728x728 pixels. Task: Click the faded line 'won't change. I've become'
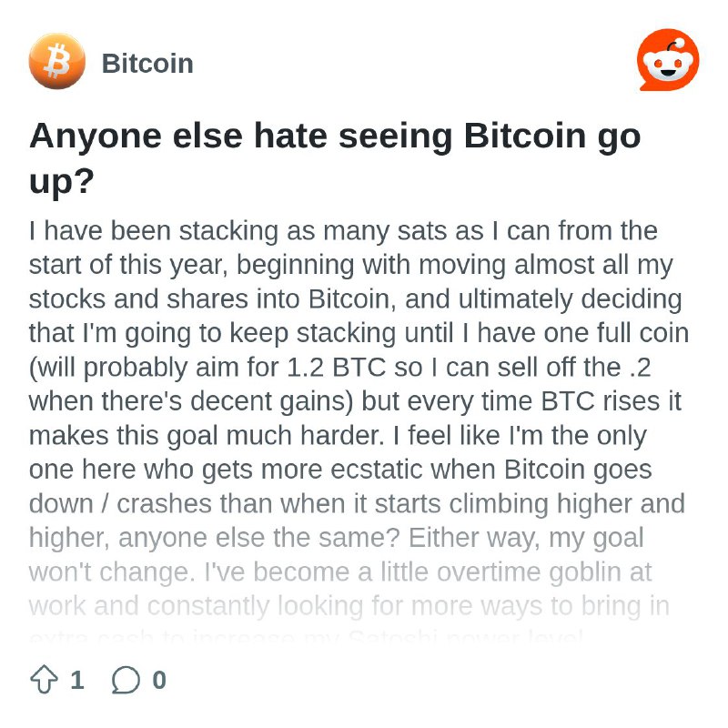[x=340, y=572]
